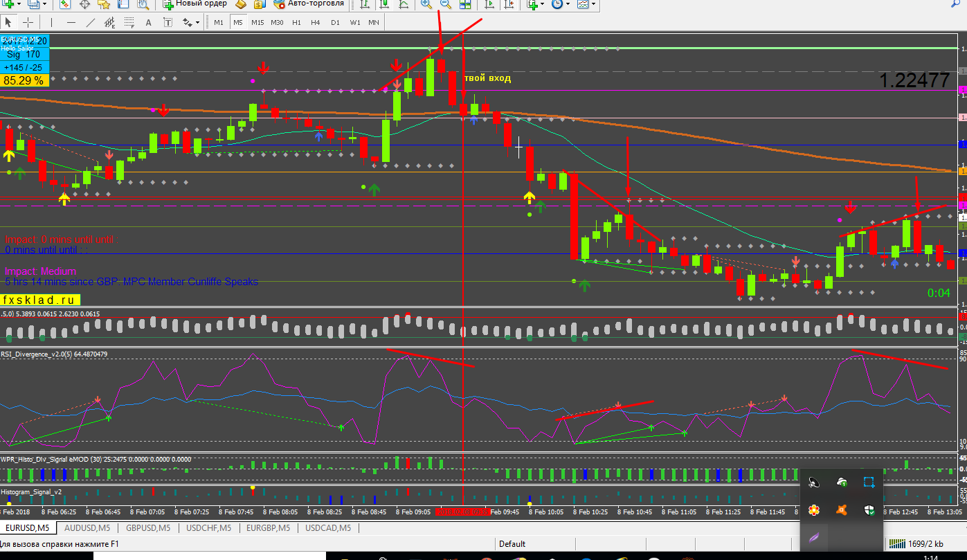This screenshot has width=967, height=560.
Task: Toggle the chart shift button
Action: (x=509, y=4)
